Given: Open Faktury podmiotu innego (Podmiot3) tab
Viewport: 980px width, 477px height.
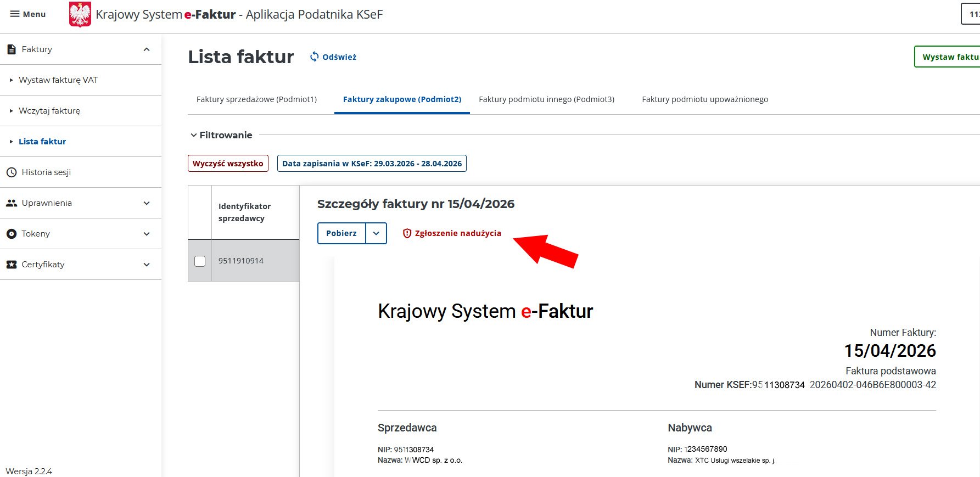Looking at the screenshot, I should (x=546, y=99).
